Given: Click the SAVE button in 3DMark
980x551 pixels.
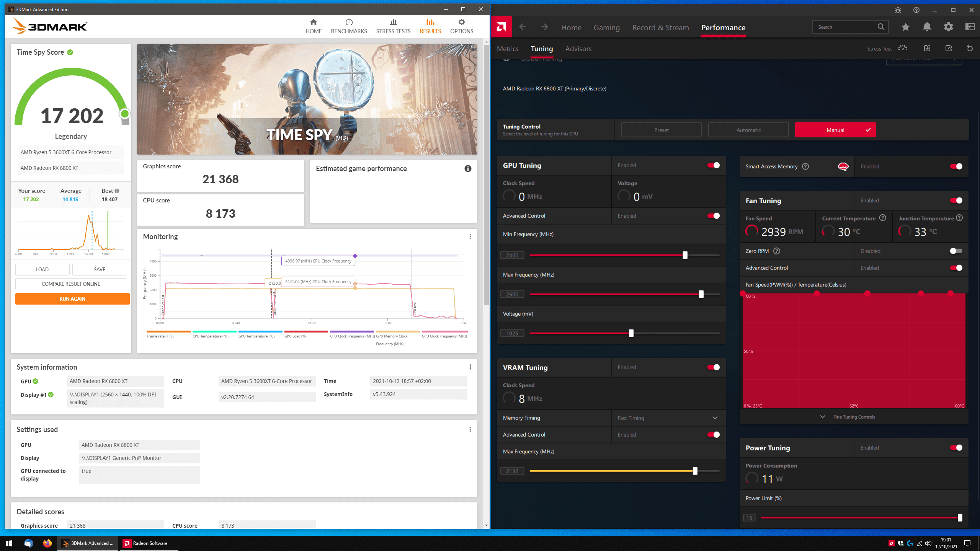Looking at the screenshot, I should [x=100, y=269].
